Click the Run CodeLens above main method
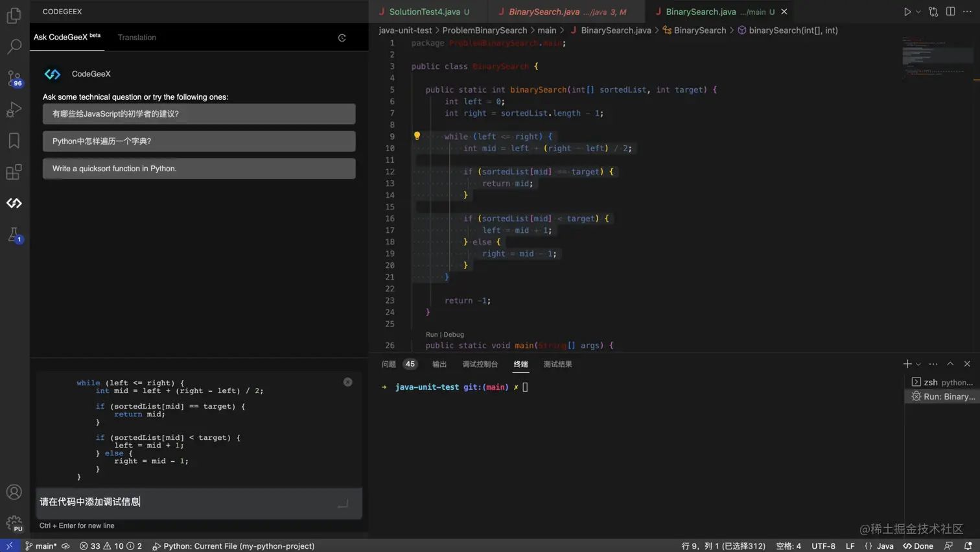The image size is (980, 552). (432, 335)
